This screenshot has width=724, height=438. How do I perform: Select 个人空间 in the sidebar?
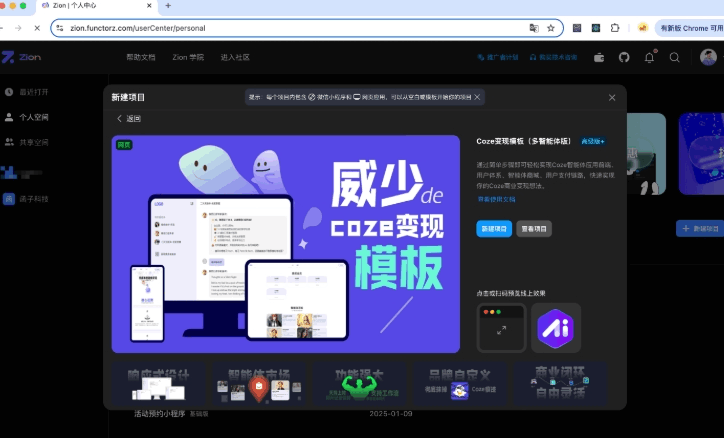(27, 117)
